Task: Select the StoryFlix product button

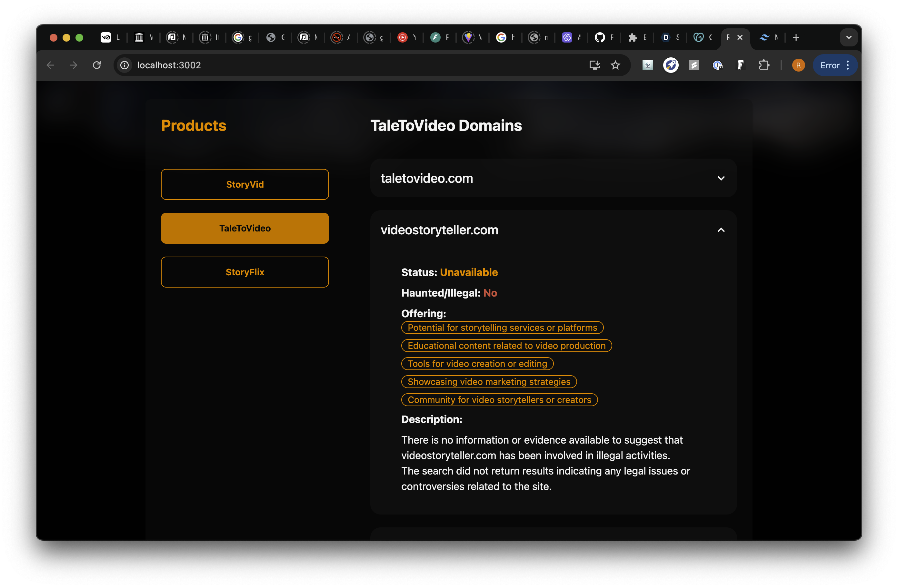Action: (x=244, y=272)
